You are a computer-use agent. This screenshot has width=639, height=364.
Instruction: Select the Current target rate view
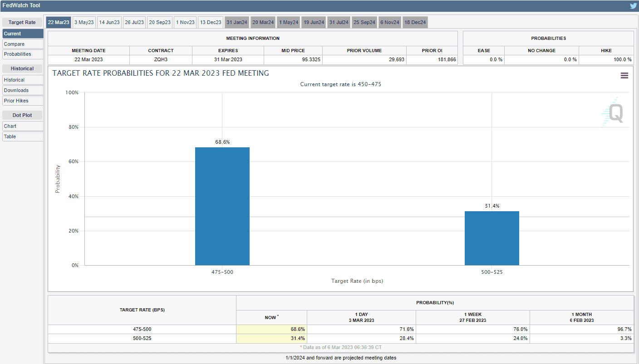pos(23,34)
